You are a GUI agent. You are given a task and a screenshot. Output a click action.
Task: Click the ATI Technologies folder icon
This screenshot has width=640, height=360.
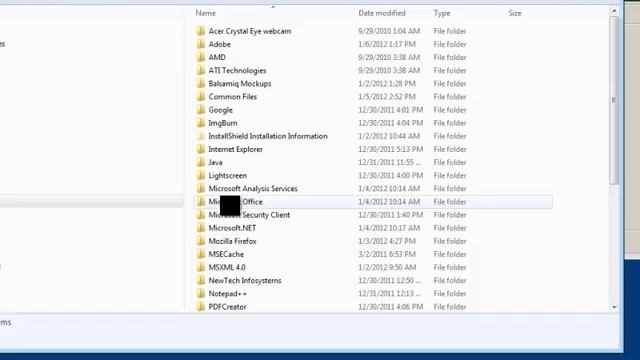click(200, 70)
